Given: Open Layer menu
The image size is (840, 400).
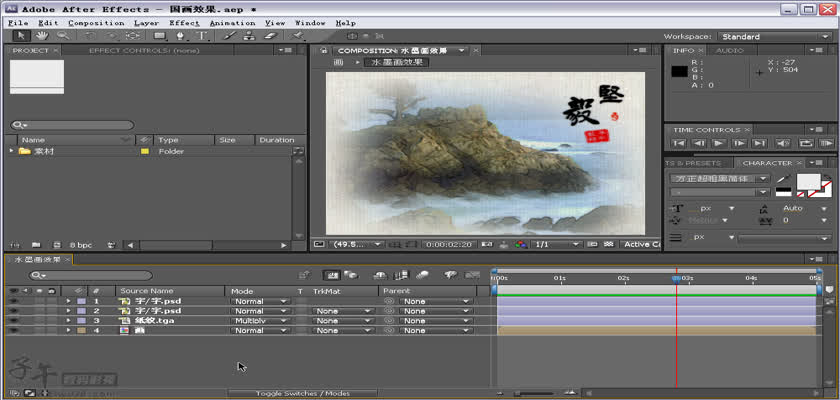Looking at the screenshot, I should 146,23.
